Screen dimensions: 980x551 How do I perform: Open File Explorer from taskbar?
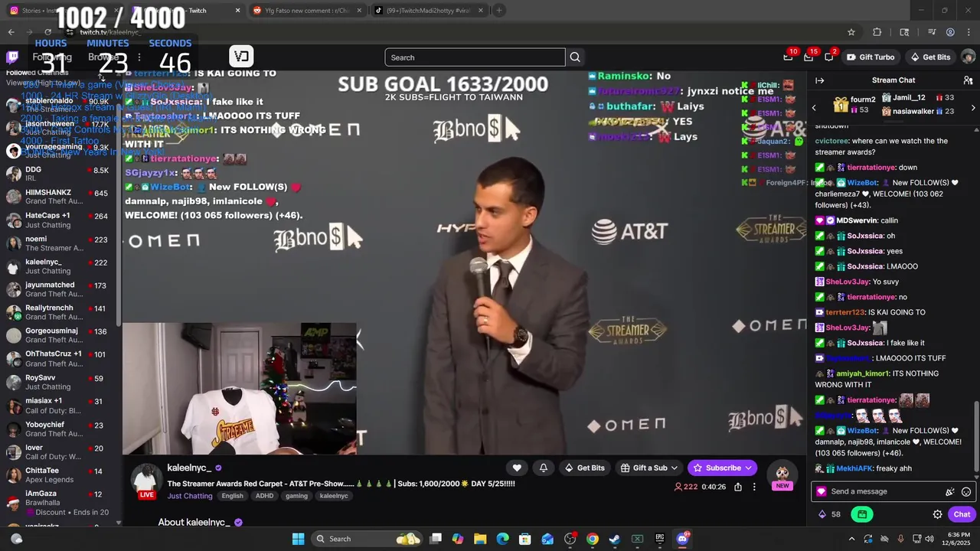tap(480, 539)
